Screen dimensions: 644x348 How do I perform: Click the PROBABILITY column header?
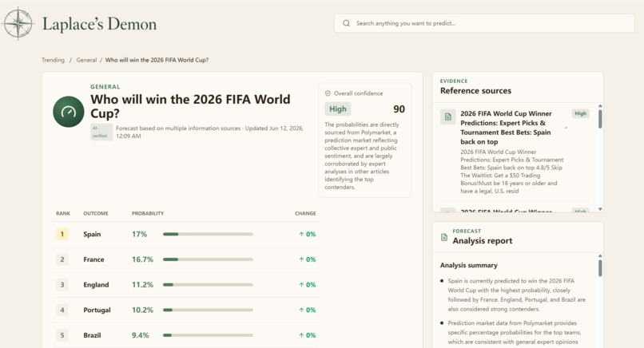coord(148,213)
